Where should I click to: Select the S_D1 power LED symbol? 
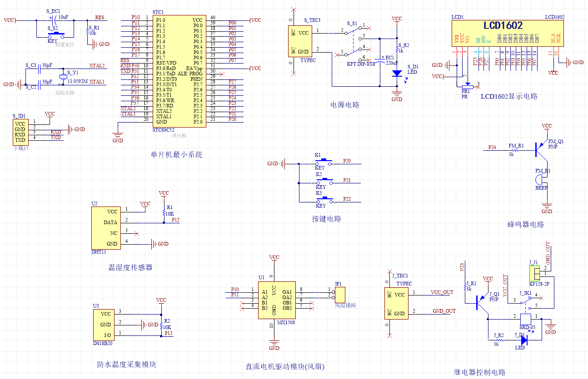click(397, 74)
